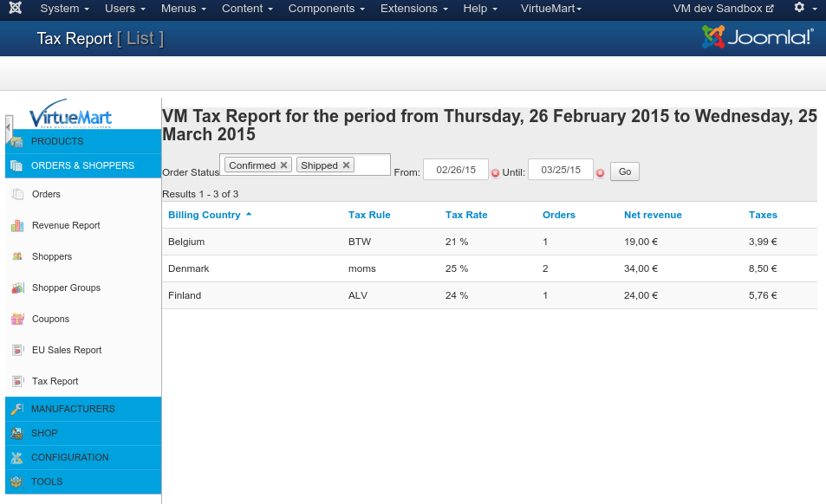Remove the Confirmed order status tag
826x504 pixels.
284,165
